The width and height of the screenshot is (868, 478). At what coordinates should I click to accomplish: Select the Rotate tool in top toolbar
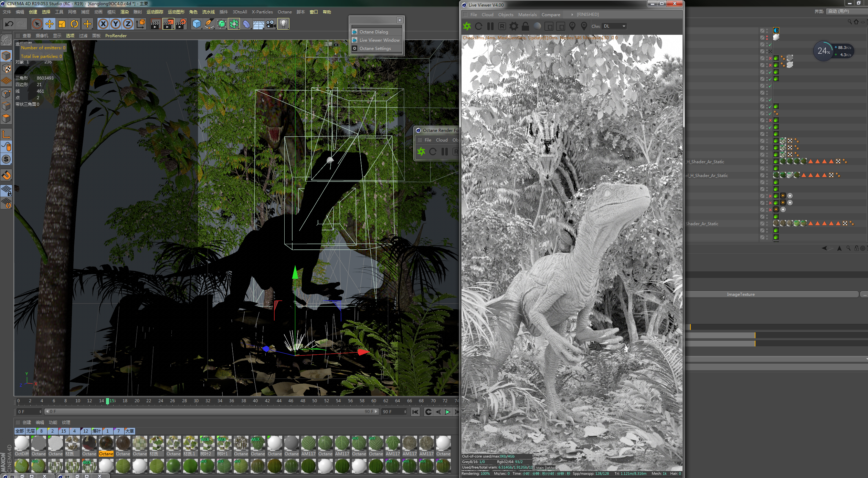74,24
